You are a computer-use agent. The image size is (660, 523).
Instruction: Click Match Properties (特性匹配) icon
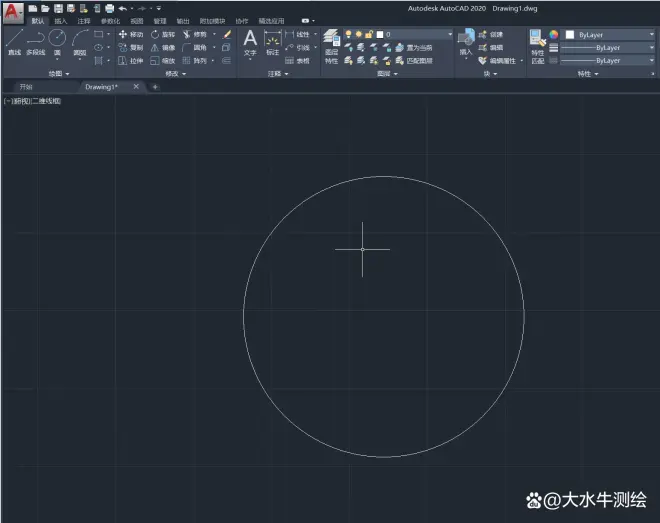[538, 47]
